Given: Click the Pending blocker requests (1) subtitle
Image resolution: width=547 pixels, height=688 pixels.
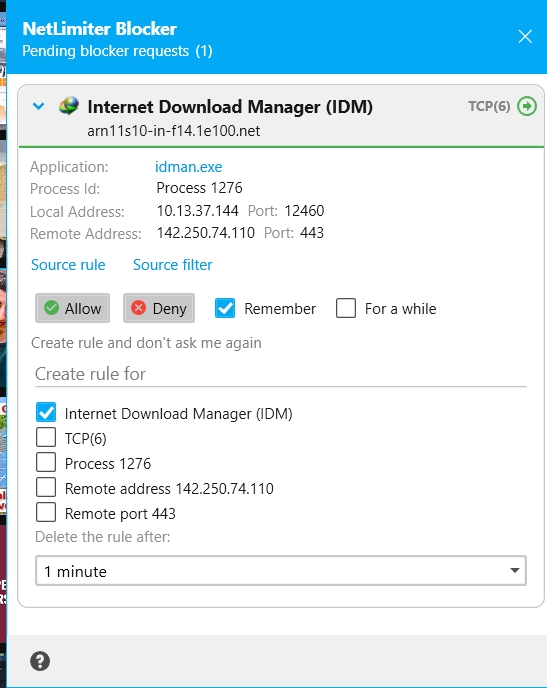Looking at the screenshot, I should pyautogui.click(x=118, y=51).
